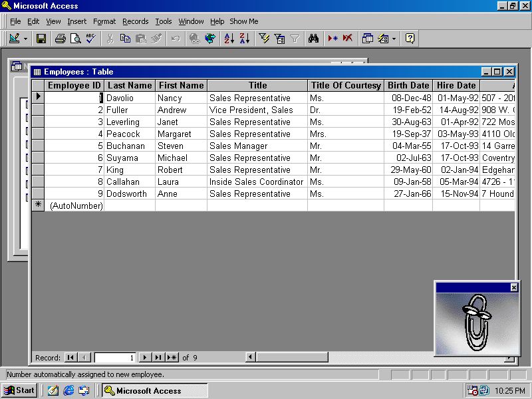Open the View button dropdown arrow

pyautogui.click(x=25, y=38)
